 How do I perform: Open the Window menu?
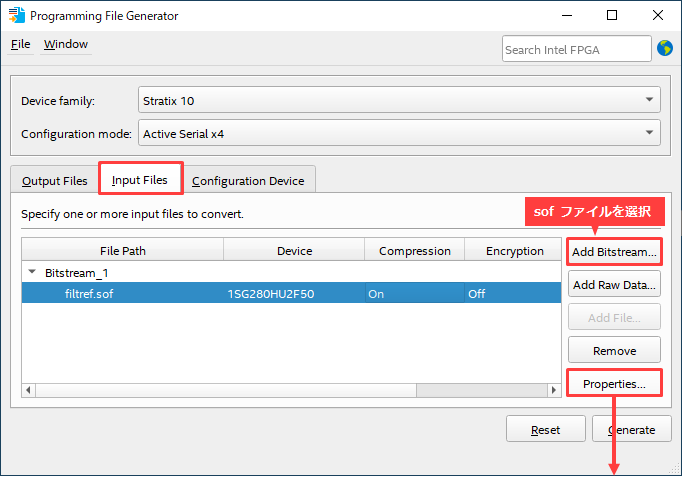(66, 44)
